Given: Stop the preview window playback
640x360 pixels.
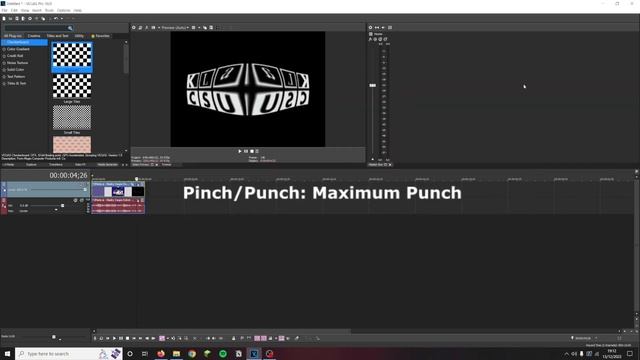Looking at the screenshot, I should pos(251,151).
